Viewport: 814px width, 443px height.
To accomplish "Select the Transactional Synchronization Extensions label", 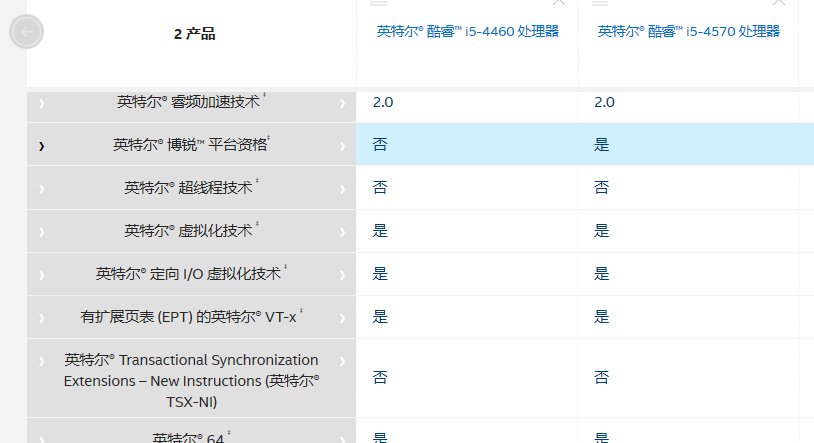I will (191, 381).
